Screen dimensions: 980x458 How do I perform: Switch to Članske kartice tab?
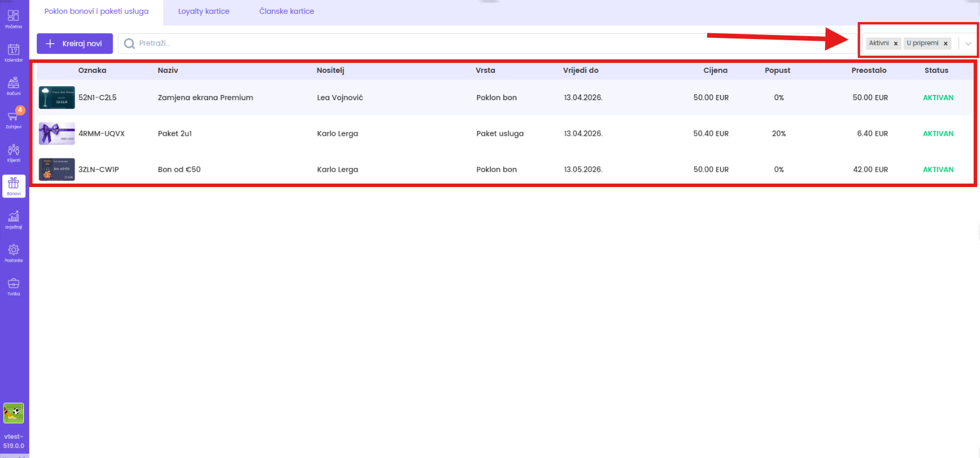[x=286, y=11]
